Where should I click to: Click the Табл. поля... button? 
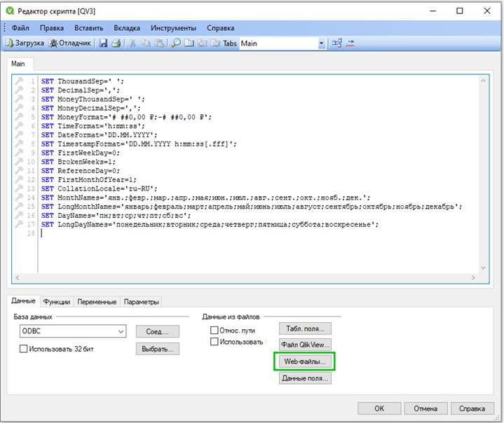[305, 328]
